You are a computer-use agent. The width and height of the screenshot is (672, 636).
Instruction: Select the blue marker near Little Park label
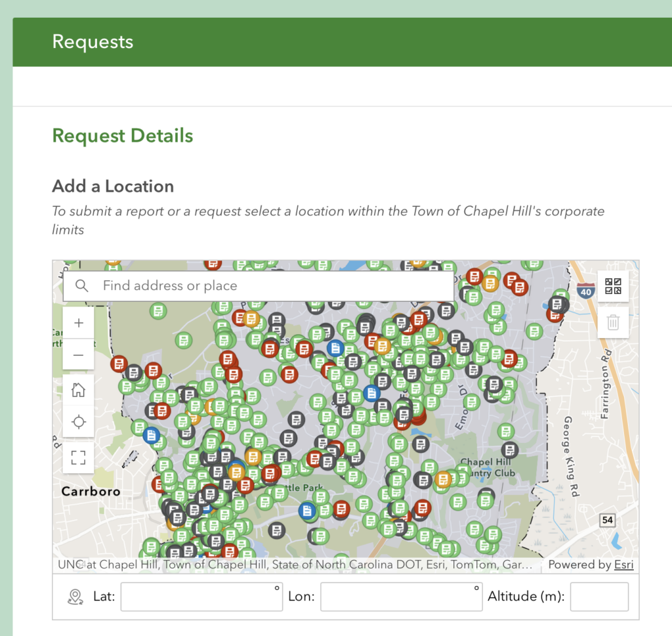pyautogui.click(x=307, y=511)
